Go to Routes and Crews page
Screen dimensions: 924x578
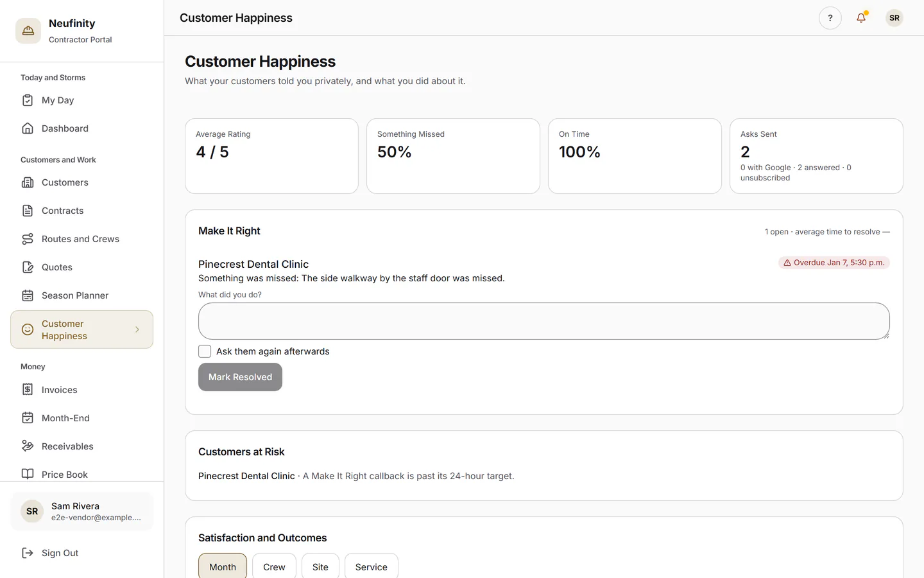[81, 239]
